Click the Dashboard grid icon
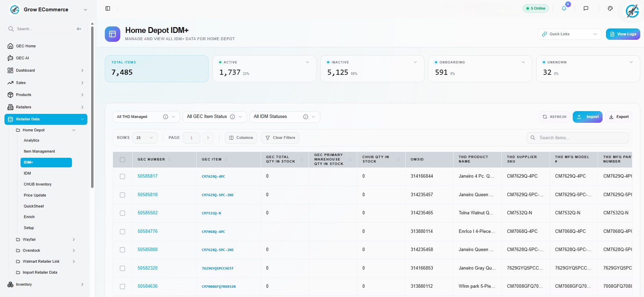 click(x=10, y=70)
